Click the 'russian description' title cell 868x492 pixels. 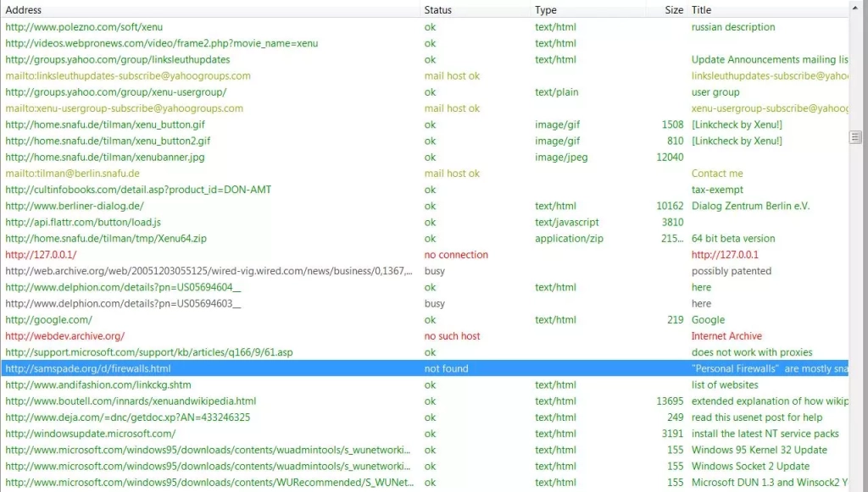733,27
